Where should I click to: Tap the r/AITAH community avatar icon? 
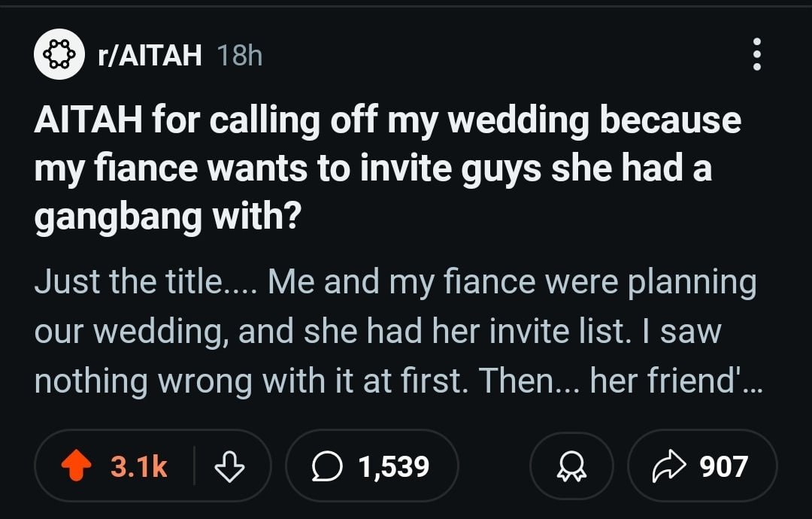(x=57, y=54)
